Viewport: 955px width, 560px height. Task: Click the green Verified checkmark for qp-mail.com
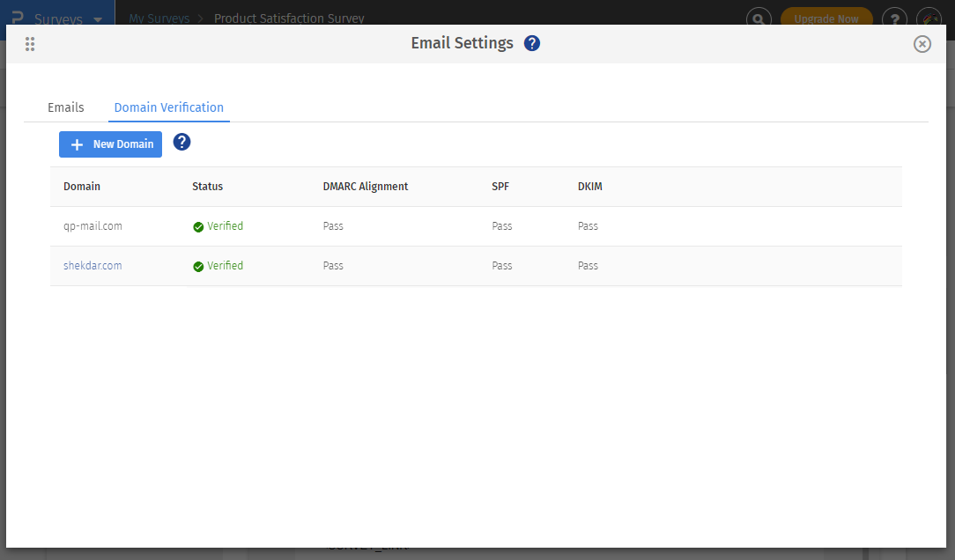(198, 227)
